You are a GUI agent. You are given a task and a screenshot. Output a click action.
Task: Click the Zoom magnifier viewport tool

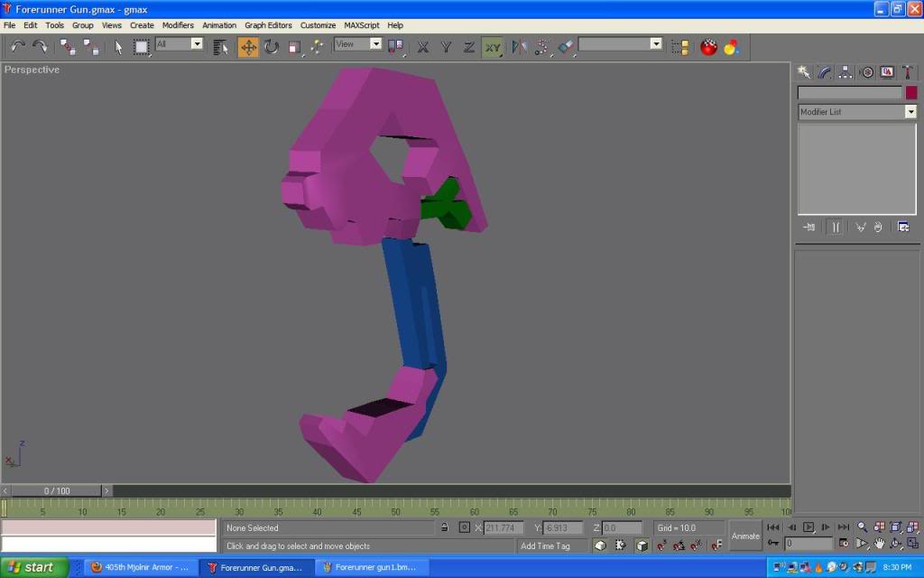[862, 527]
